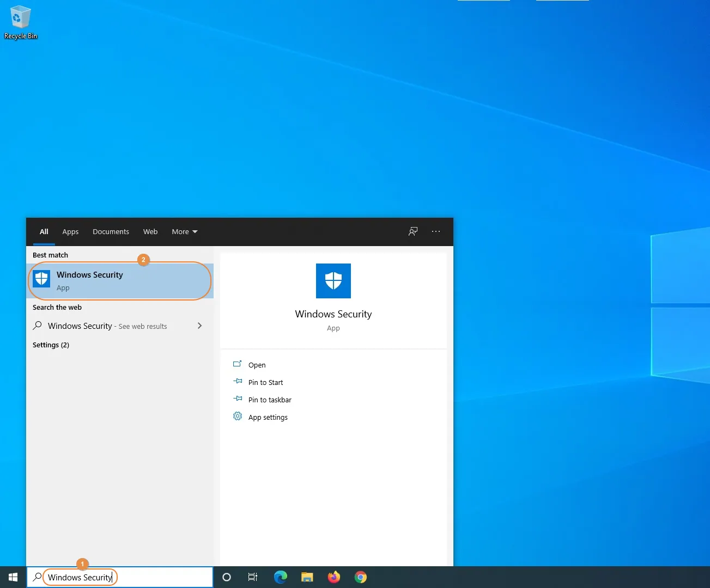Click the search feedback person icon
The height and width of the screenshot is (588, 710).
[413, 231]
